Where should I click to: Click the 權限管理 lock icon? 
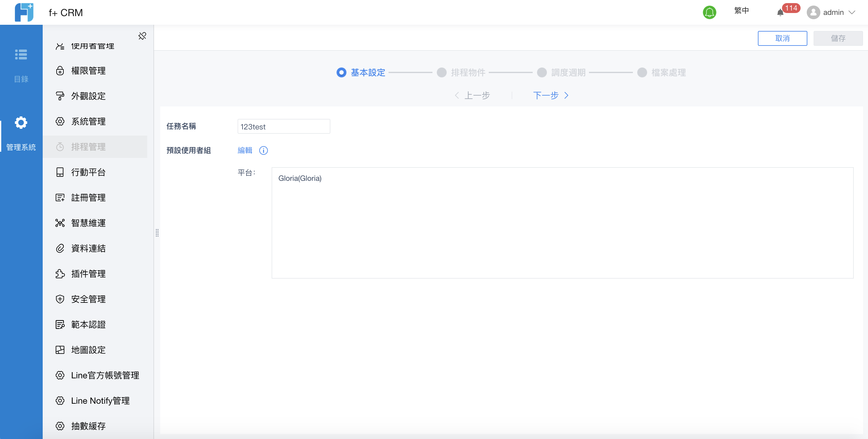tap(60, 71)
